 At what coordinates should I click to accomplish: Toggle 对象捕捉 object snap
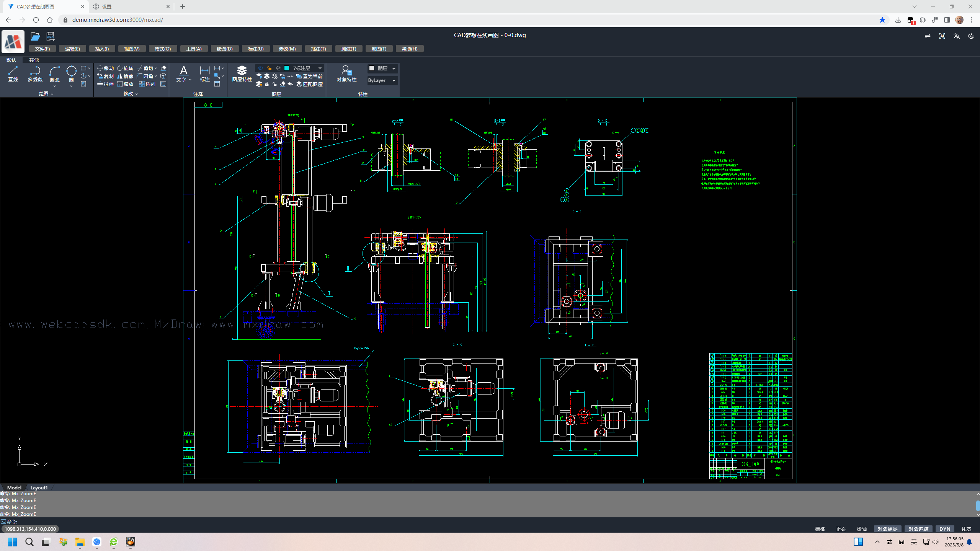(887, 529)
